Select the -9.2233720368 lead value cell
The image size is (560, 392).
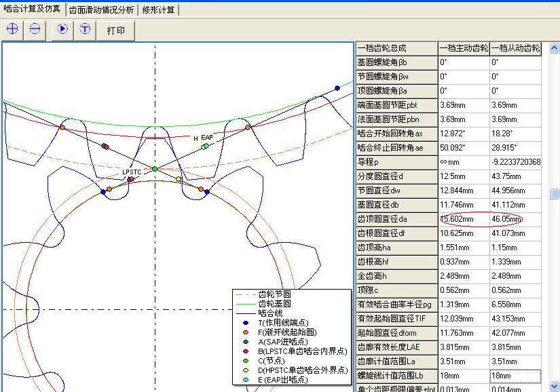515,162
